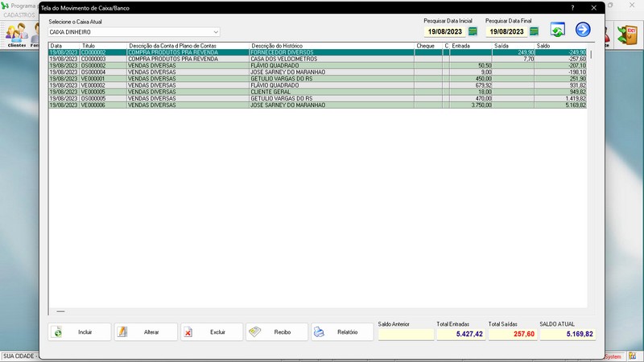Select row titled CO000003

click(317, 59)
